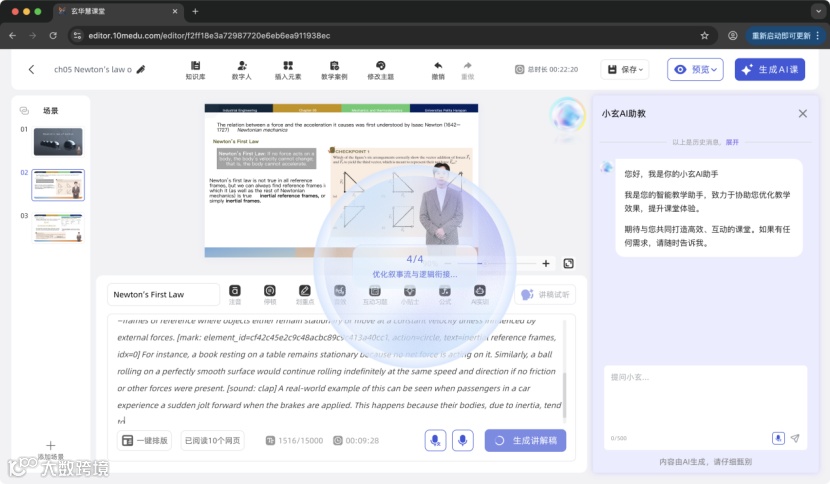Click the 添加场景 add scene plus button
The height and width of the screenshot is (484, 830).
(50, 446)
